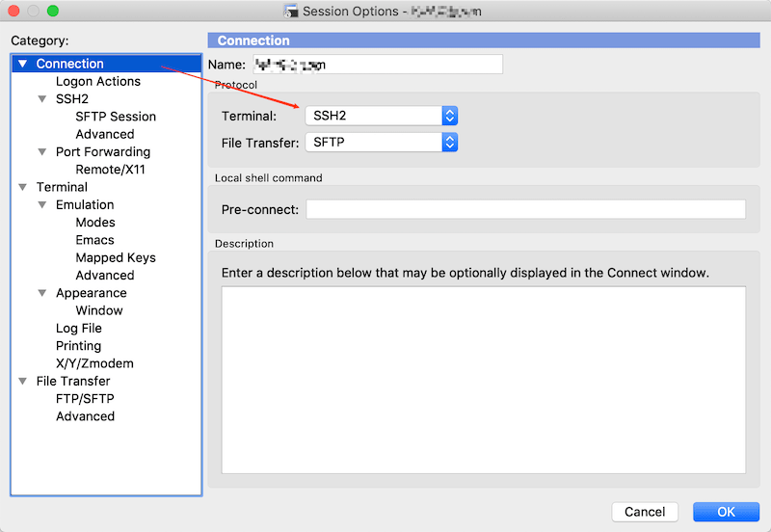Open the File Transfer SFTP dropdown
The image size is (771, 532).
pyautogui.click(x=381, y=143)
